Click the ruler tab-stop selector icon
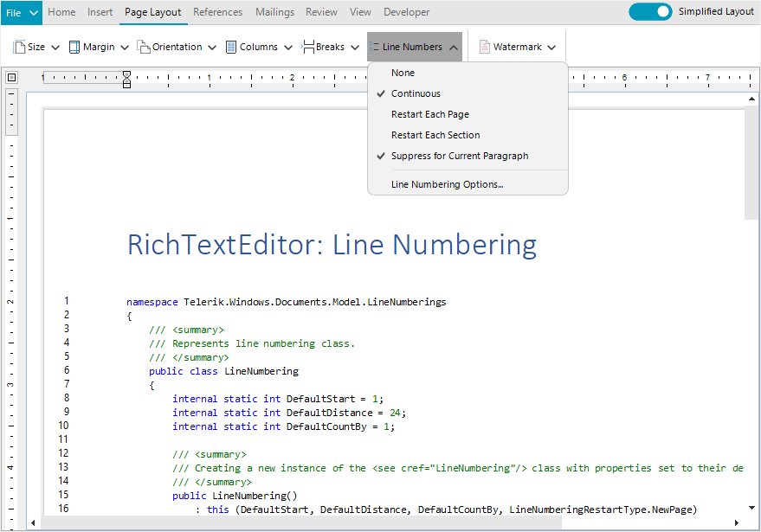This screenshot has width=761, height=532. [x=11, y=77]
